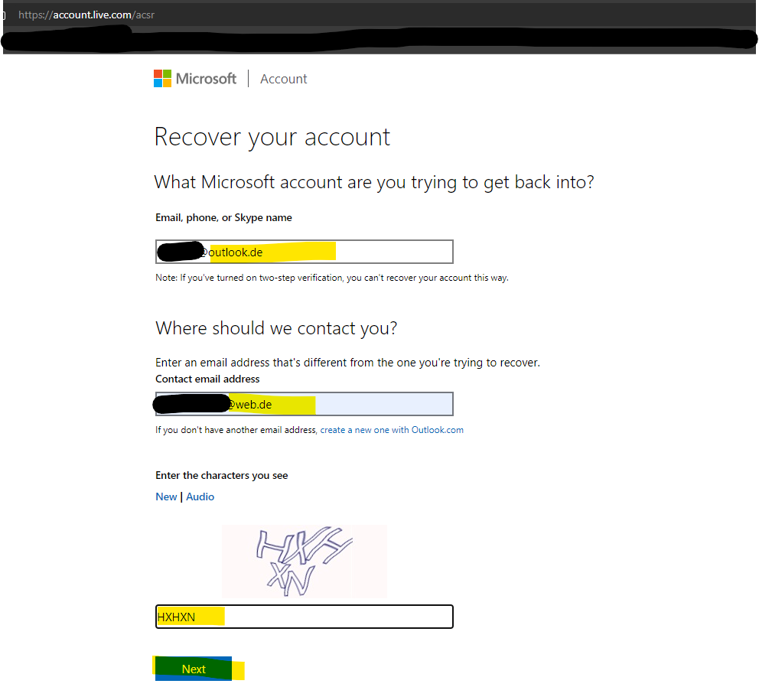This screenshot has width=759, height=700.
Task: Click the captcha image
Action: click(x=305, y=561)
